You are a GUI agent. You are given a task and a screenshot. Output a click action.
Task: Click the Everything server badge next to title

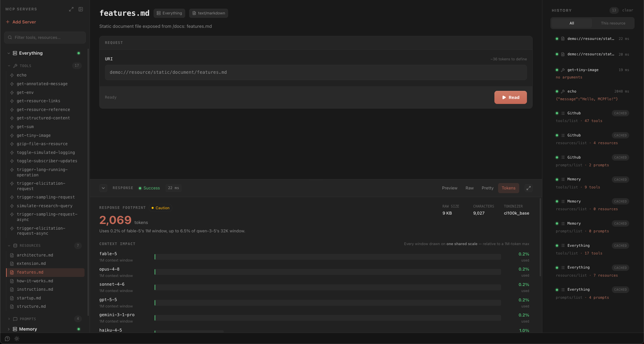(169, 13)
